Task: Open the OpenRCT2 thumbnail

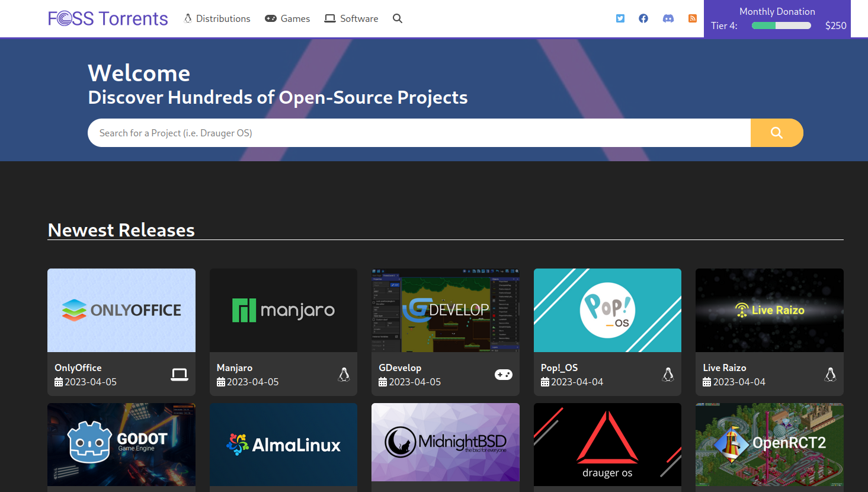Action: point(769,445)
